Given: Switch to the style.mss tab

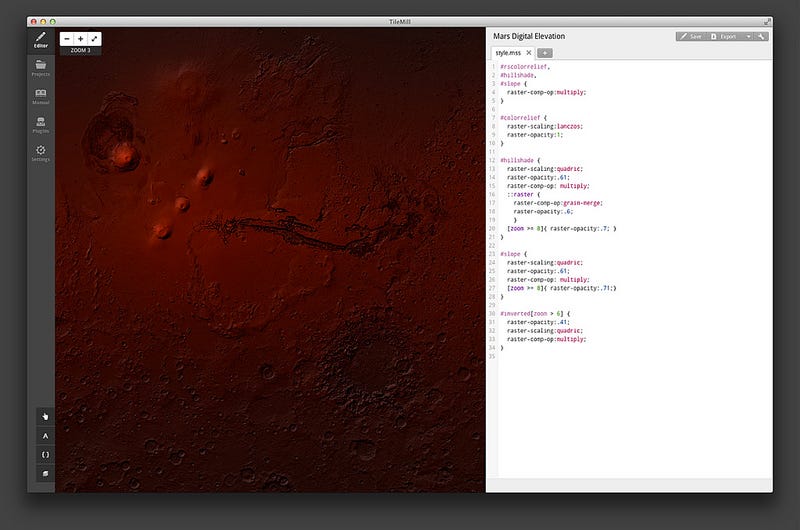Looking at the screenshot, I should [x=508, y=53].
